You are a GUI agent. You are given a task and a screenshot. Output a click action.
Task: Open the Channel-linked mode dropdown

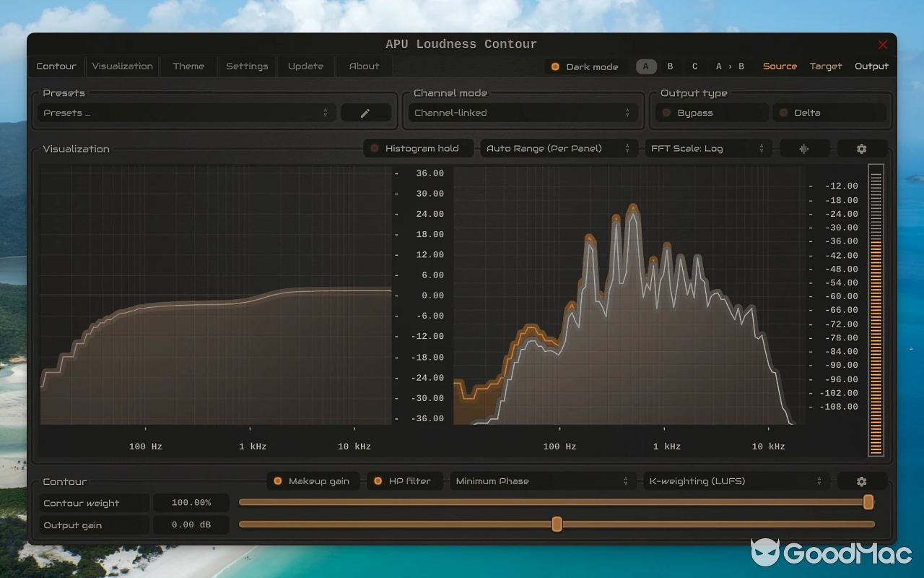523,113
